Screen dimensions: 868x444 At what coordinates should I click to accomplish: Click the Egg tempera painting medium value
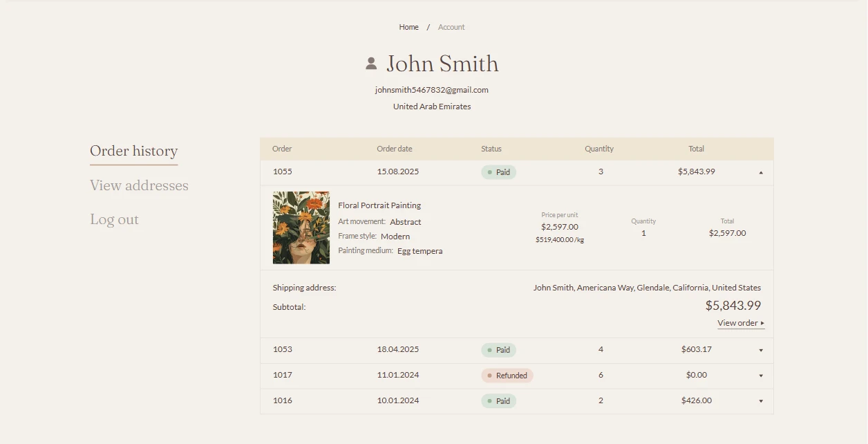click(420, 251)
